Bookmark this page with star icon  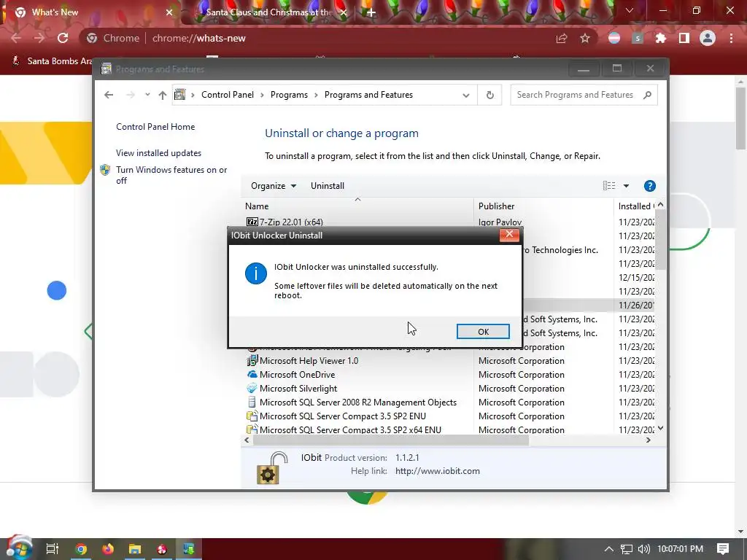point(585,38)
